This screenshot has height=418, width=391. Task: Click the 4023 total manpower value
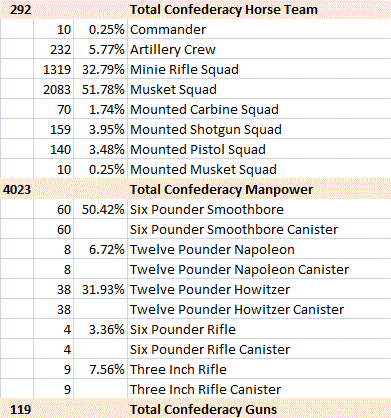tap(17, 189)
